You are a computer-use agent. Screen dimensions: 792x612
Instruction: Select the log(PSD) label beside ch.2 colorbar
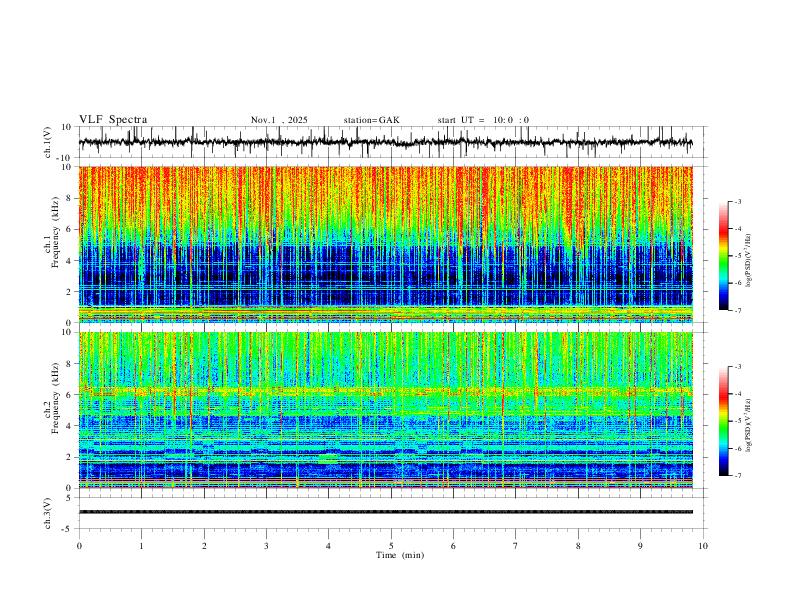pos(748,425)
